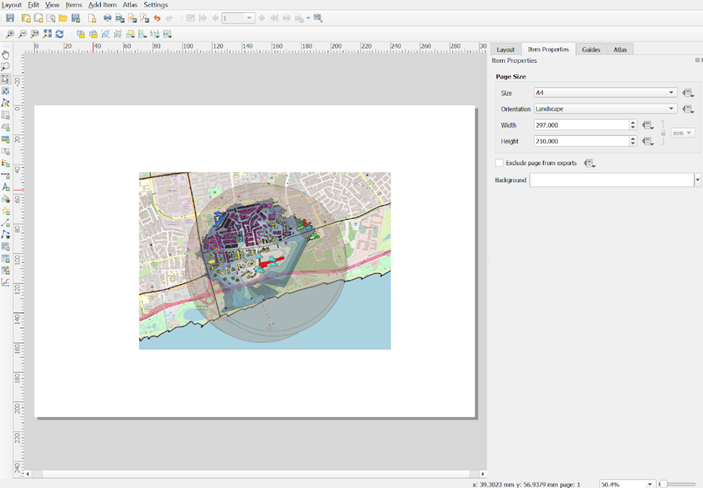The image size is (703, 488).
Task: Click data-defined override beside Exclude page
Action: click(x=589, y=163)
